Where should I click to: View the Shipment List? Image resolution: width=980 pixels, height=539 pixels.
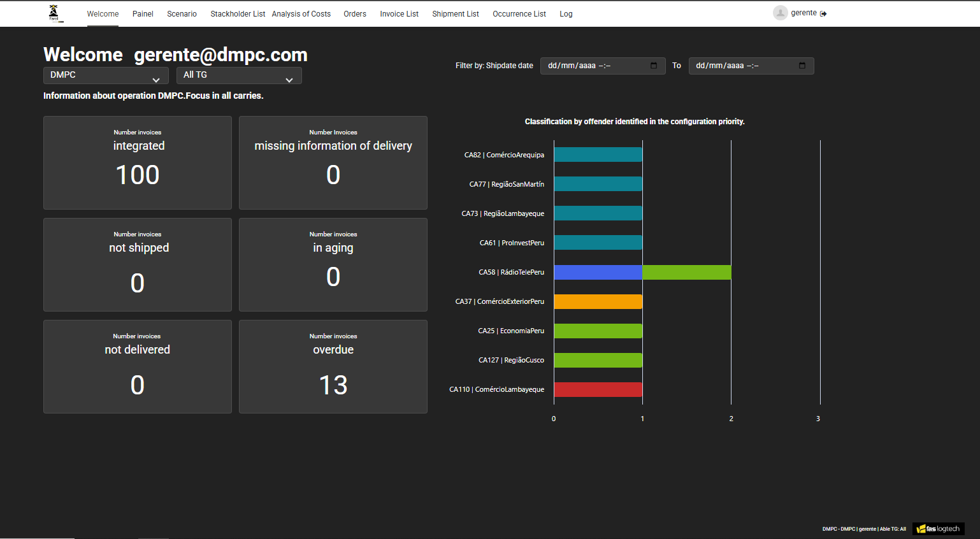tap(455, 13)
